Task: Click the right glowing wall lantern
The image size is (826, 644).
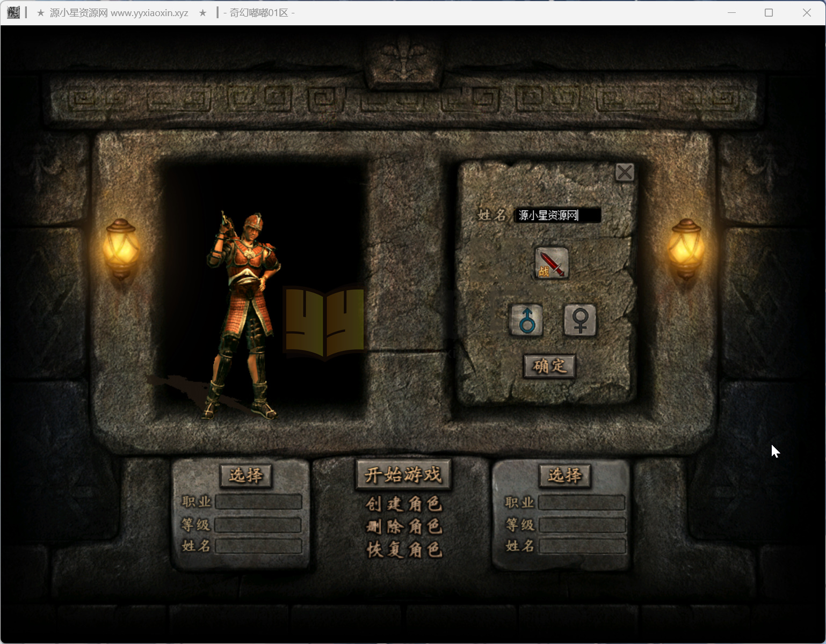Action: pyautogui.click(x=686, y=248)
